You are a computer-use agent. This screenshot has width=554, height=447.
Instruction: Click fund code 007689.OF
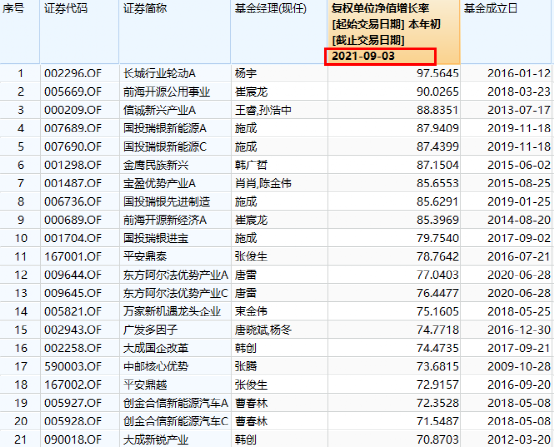[73, 128]
